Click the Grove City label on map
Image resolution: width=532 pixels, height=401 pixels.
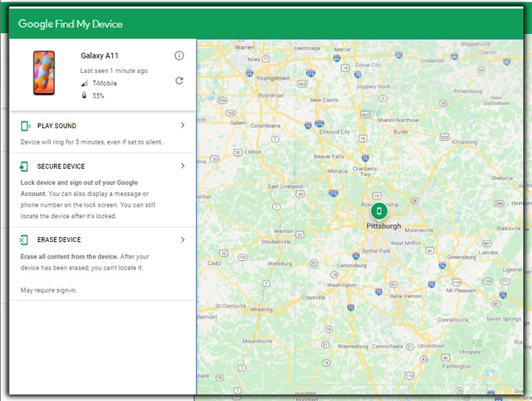368,65
